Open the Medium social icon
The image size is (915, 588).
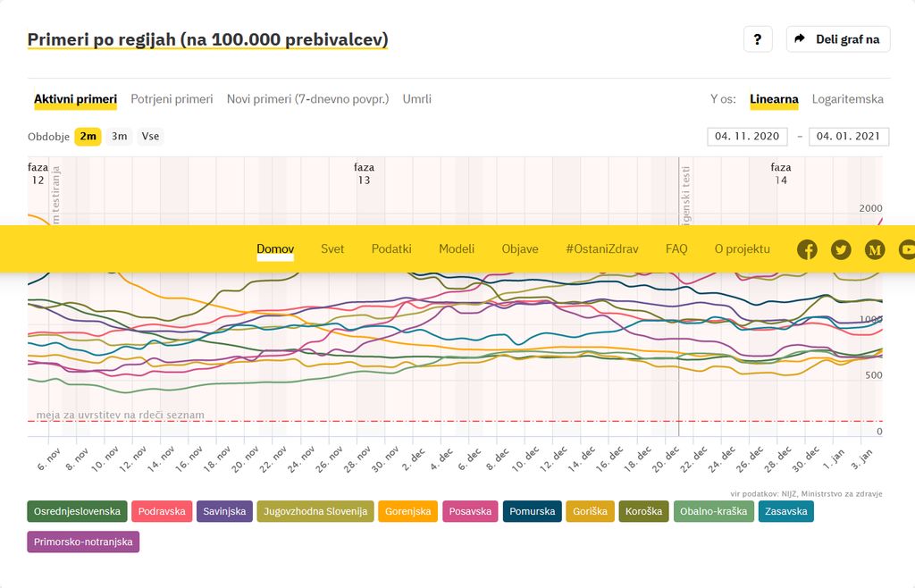(875, 249)
